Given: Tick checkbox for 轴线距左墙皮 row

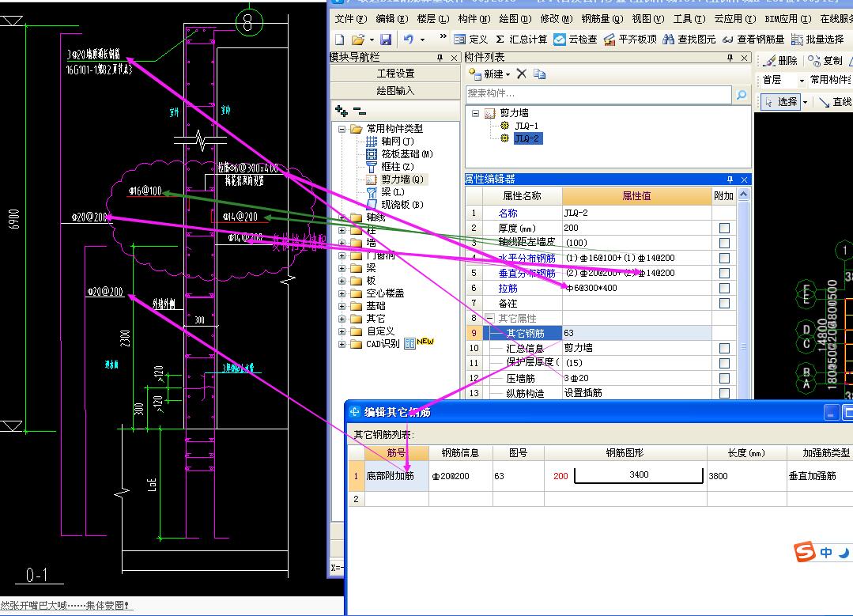Looking at the screenshot, I should [x=724, y=243].
